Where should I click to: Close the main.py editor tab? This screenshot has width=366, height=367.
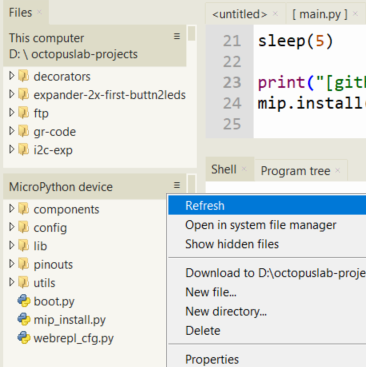(x=355, y=14)
